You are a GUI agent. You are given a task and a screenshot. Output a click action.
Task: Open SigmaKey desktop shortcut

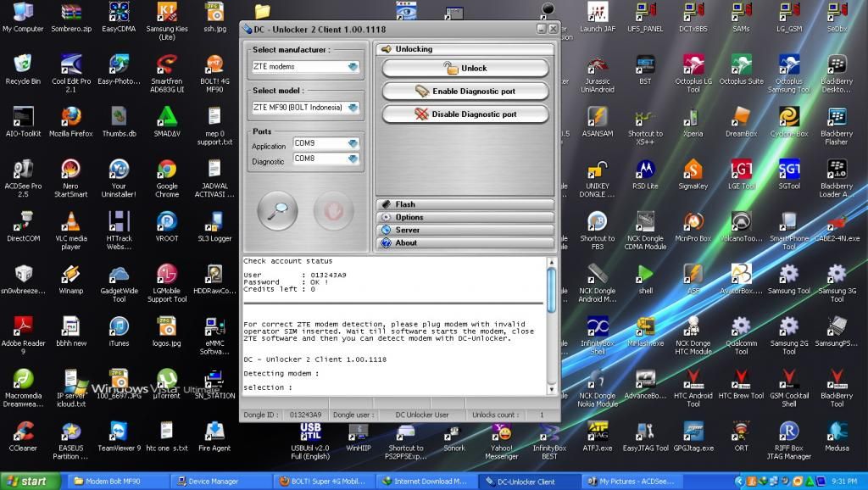(693, 170)
